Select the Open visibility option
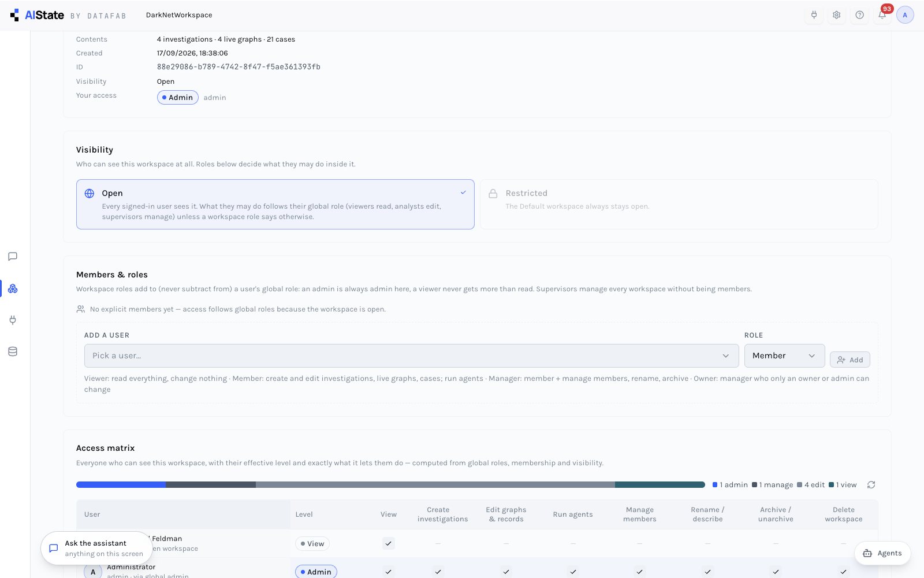The height and width of the screenshot is (578, 924). [x=275, y=204]
